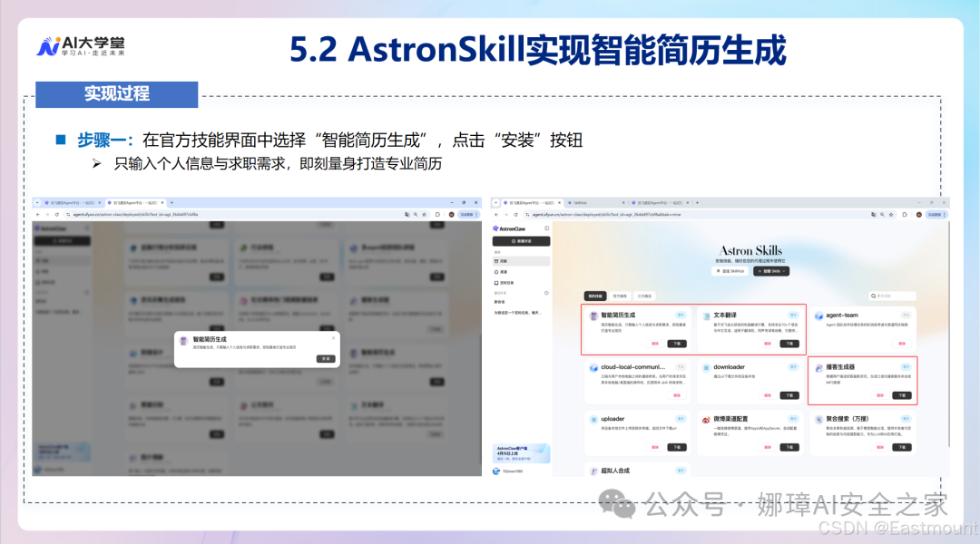Bookmark the page with left window's star
980x544 pixels.
(x=425, y=214)
